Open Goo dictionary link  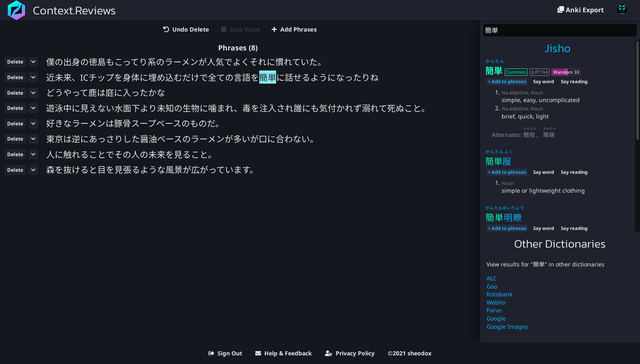tap(492, 287)
